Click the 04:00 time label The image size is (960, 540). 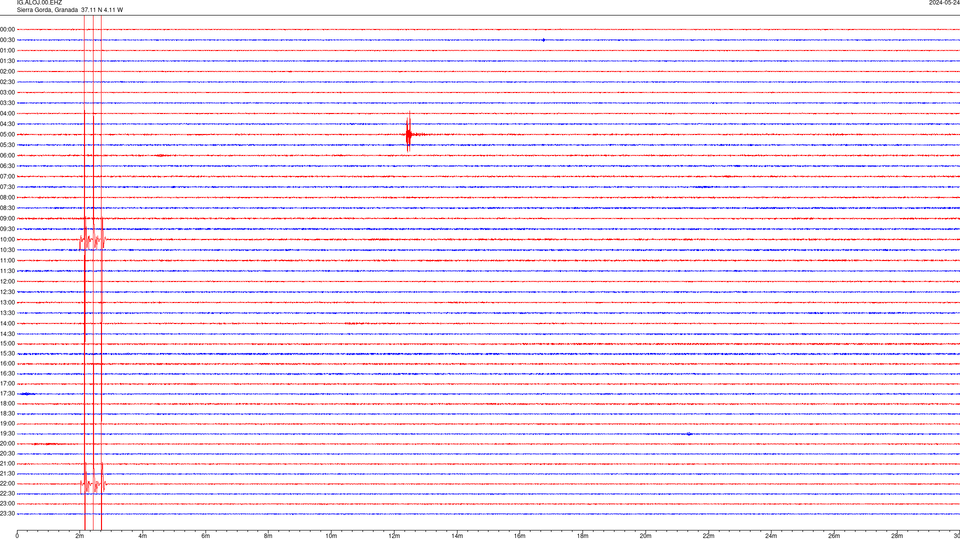click(7, 113)
